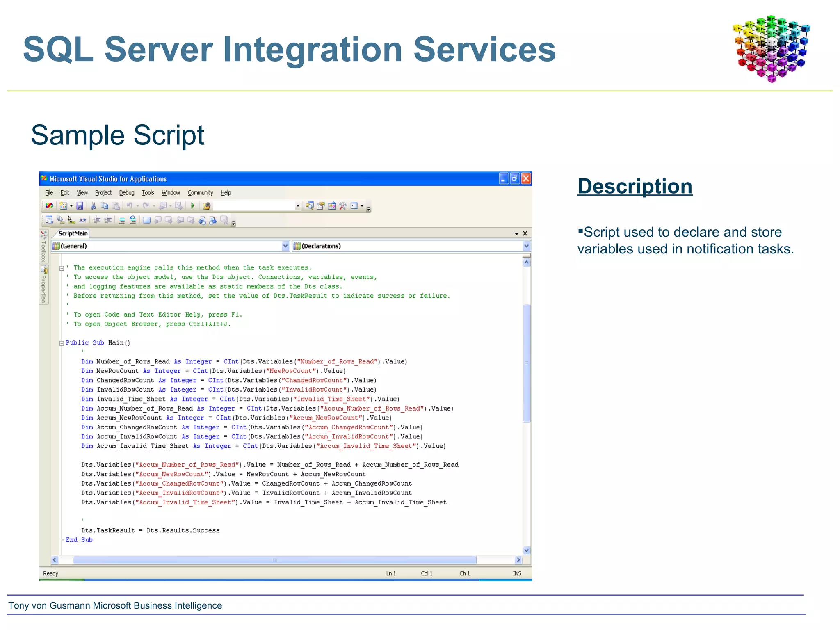Screen dimensions: 840x630
Task: Close the ScriptMain tab with the X
Action: 525,233
